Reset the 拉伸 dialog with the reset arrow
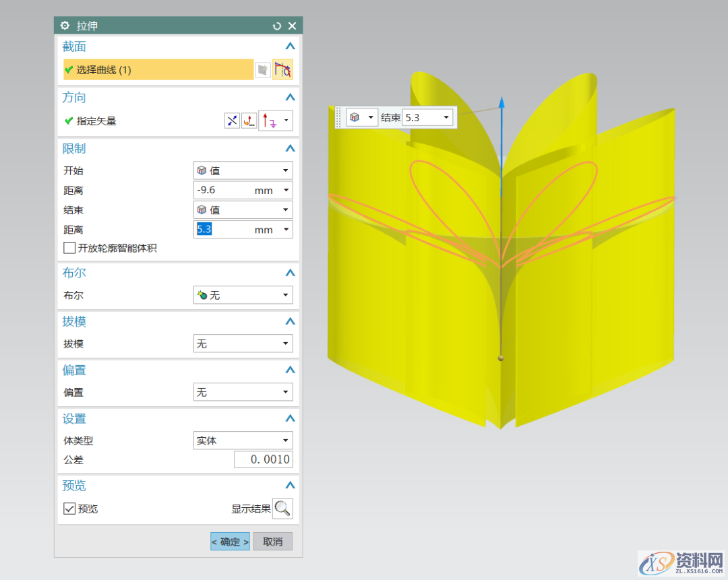The height and width of the screenshot is (580, 728). pyautogui.click(x=276, y=26)
